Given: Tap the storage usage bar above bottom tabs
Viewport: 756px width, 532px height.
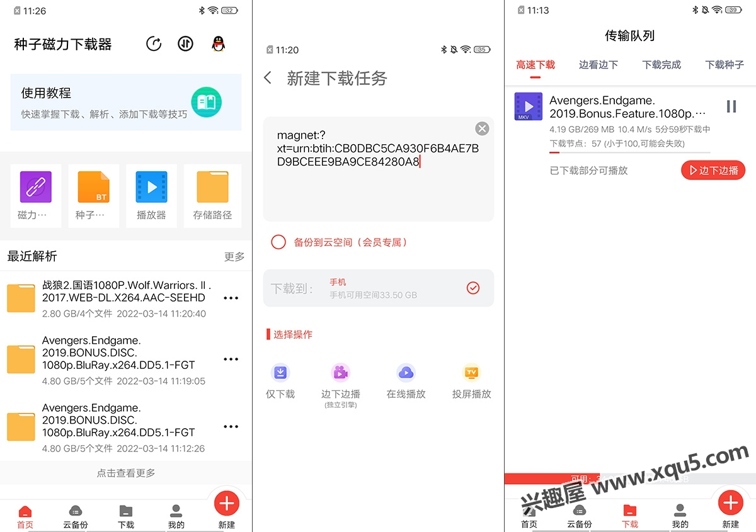Looking at the screenshot, I should point(630,478).
